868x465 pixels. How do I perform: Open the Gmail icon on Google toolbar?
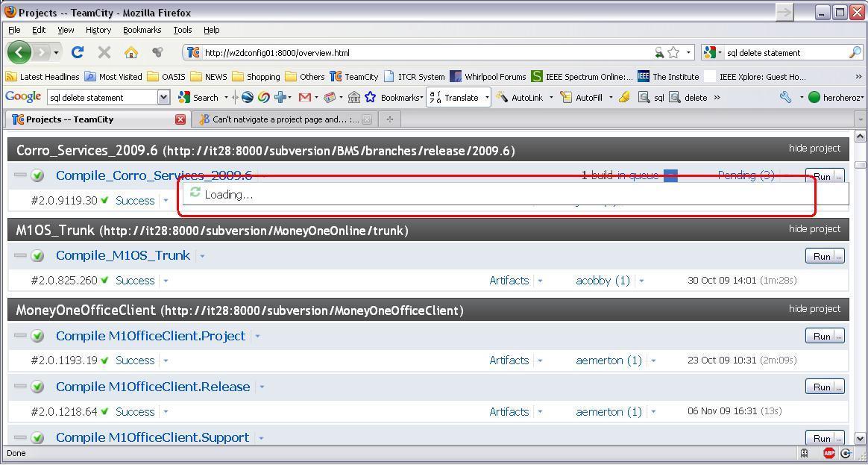(x=304, y=98)
